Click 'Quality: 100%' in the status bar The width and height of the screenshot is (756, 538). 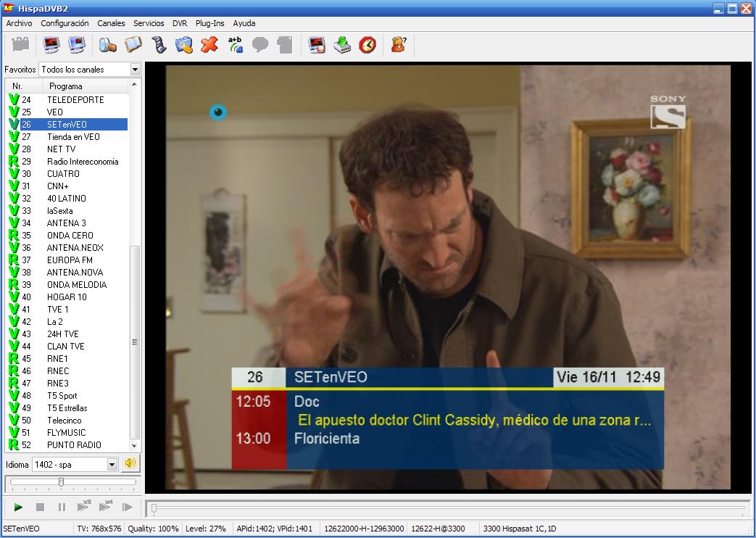pyautogui.click(x=154, y=529)
